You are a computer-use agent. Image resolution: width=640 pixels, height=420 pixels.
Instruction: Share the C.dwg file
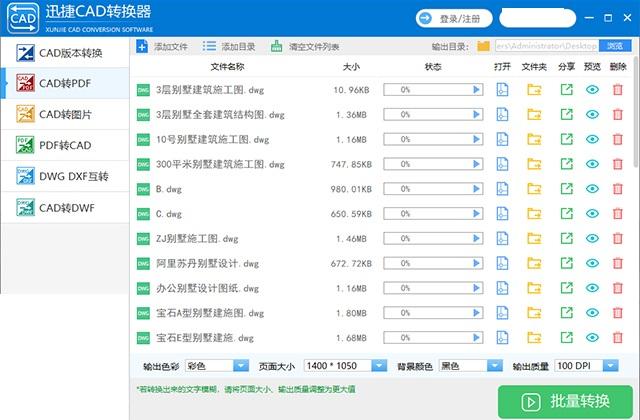coord(567,213)
